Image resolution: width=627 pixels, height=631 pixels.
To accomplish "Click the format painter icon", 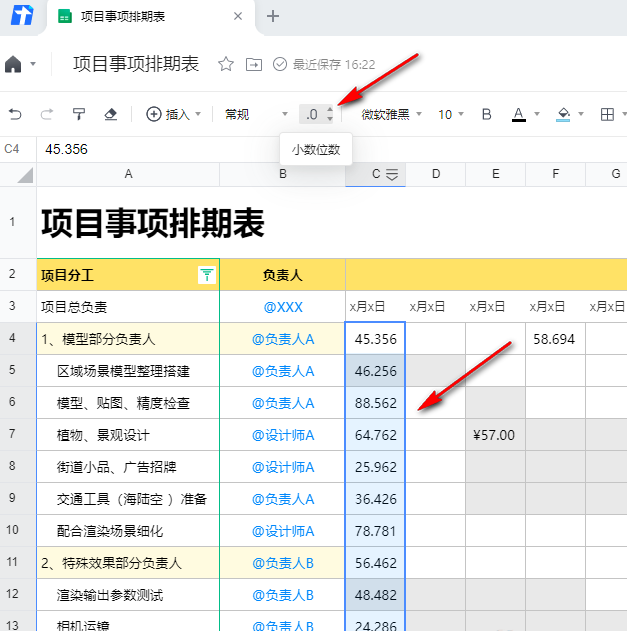I will pyautogui.click(x=79, y=114).
